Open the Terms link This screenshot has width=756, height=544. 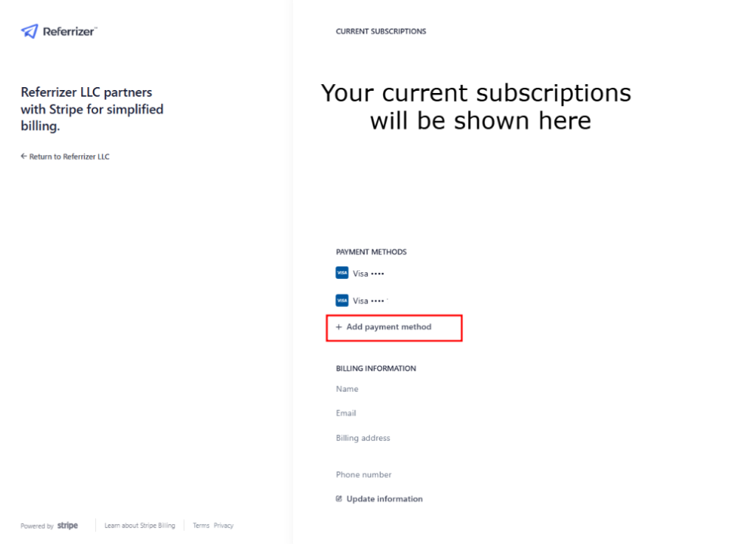pyautogui.click(x=201, y=526)
